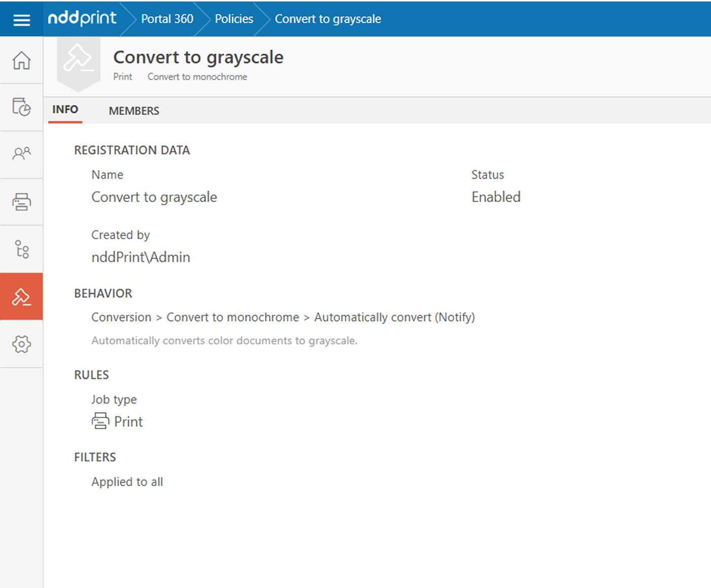The height and width of the screenshot is (588, 711).
Task: Select the INFO tab
Action: click(x=65, y=110)
